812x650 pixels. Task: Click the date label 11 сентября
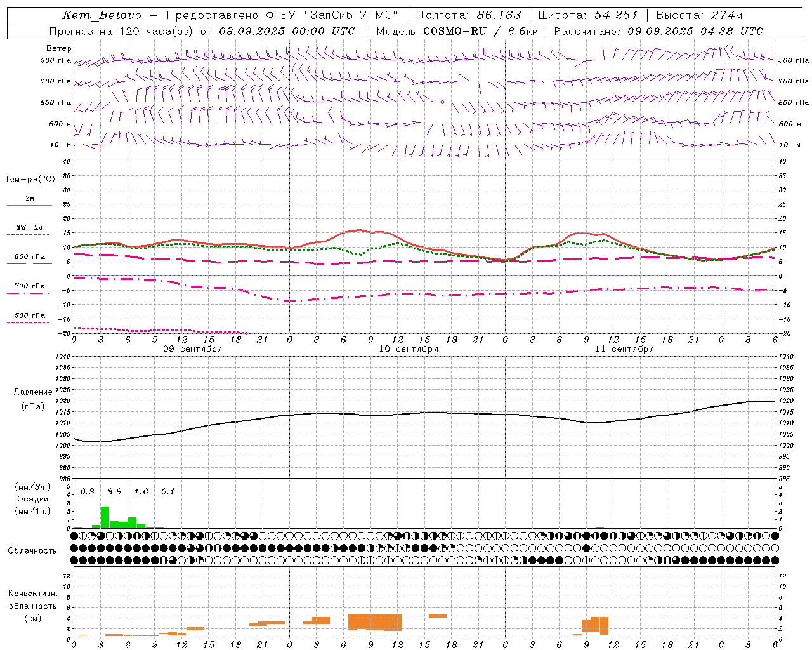click(x=624, y=349)
